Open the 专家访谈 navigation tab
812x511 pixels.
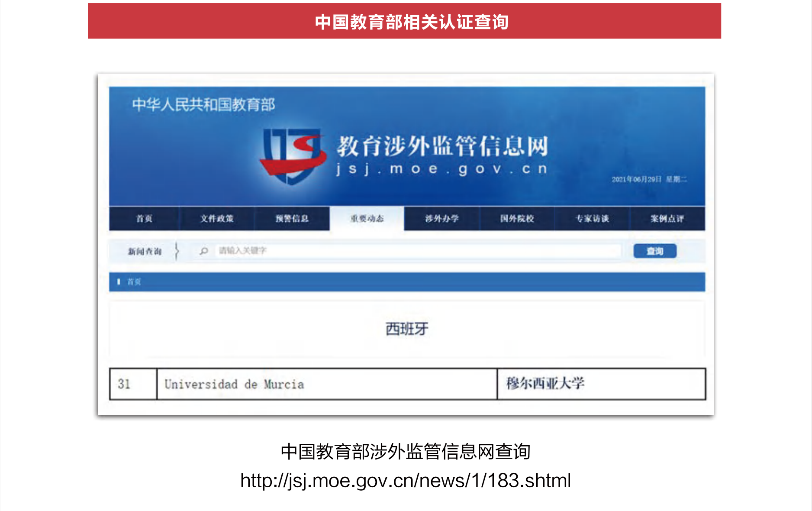(592, 219)
